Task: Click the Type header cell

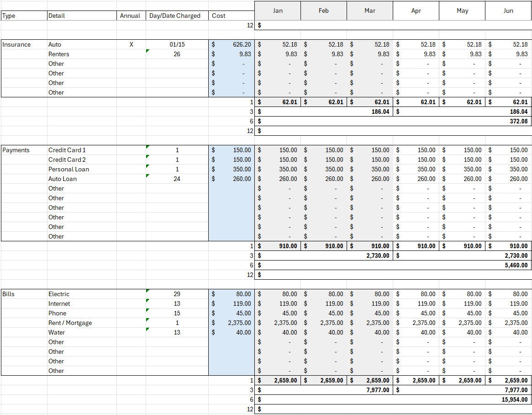Action: point(24,16)
